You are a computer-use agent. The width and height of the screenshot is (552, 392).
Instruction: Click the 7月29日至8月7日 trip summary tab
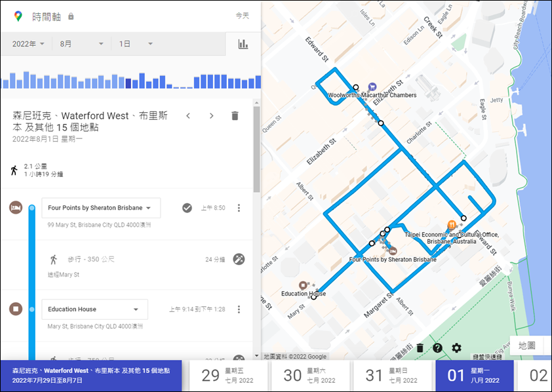point(91,376)
